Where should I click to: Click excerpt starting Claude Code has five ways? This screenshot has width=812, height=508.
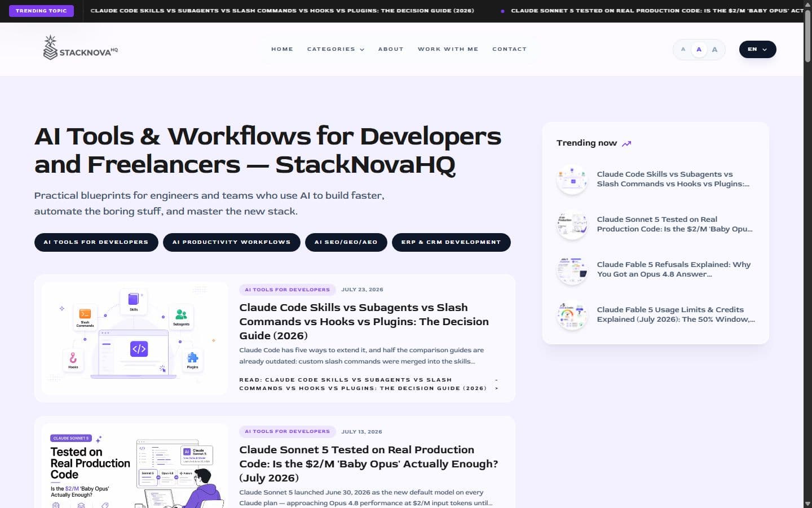coord(361,356)
